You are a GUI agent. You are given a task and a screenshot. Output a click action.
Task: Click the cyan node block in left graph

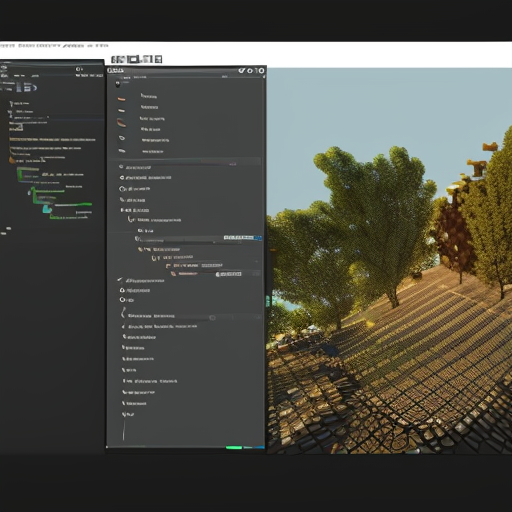47,209
